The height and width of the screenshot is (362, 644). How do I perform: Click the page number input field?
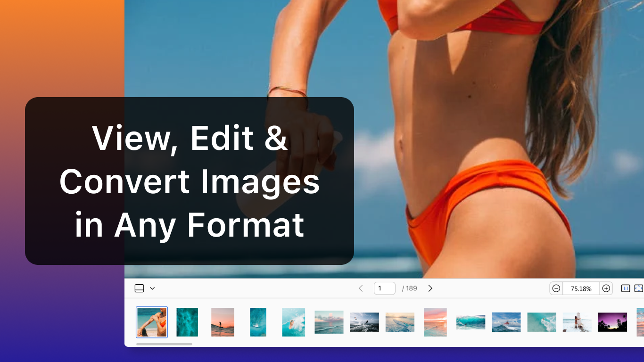pos(384,288)
